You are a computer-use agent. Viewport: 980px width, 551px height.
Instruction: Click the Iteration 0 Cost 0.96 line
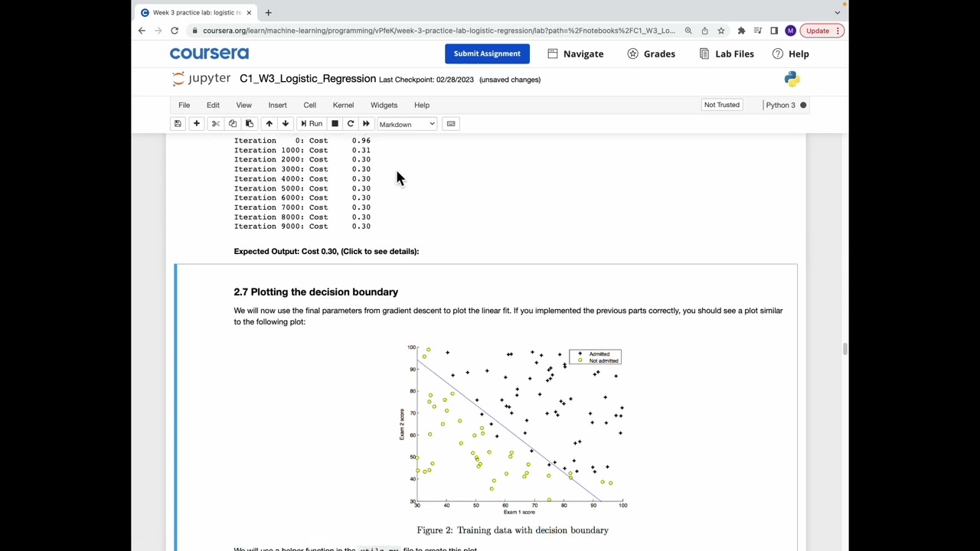(x=302, y=141)
